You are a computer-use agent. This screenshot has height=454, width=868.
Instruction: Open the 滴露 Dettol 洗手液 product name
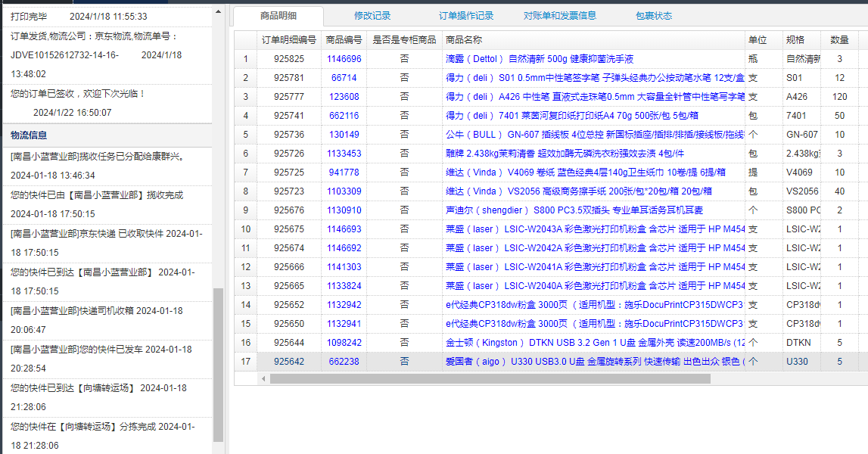pyautogui.click(x=539, y=59)
